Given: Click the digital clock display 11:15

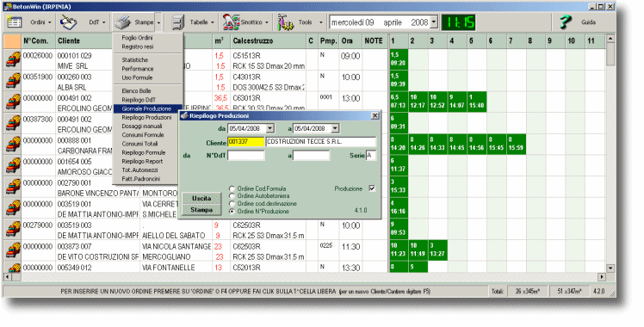Looking at the screenshot, I should 458,22.
